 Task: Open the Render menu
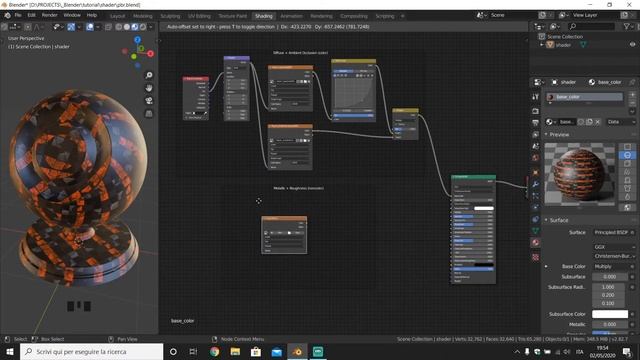click(x=49, y=15)
